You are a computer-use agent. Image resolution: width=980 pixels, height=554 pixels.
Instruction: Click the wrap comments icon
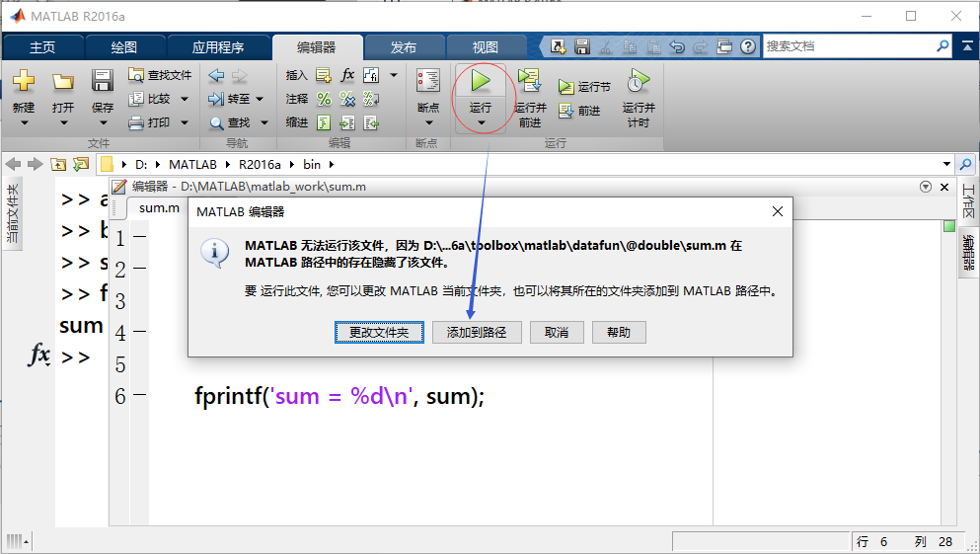(x=371, y=99)
